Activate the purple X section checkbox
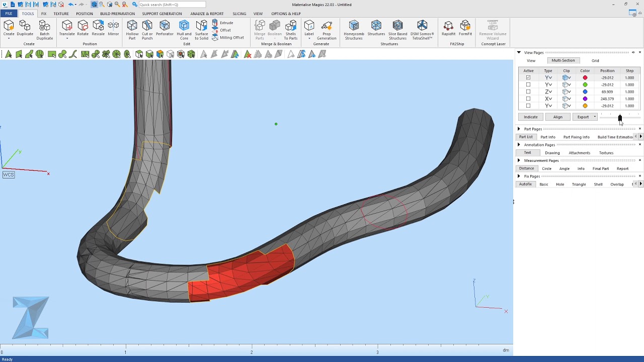This screenshot has height=362, width=644. pos(528,99)
